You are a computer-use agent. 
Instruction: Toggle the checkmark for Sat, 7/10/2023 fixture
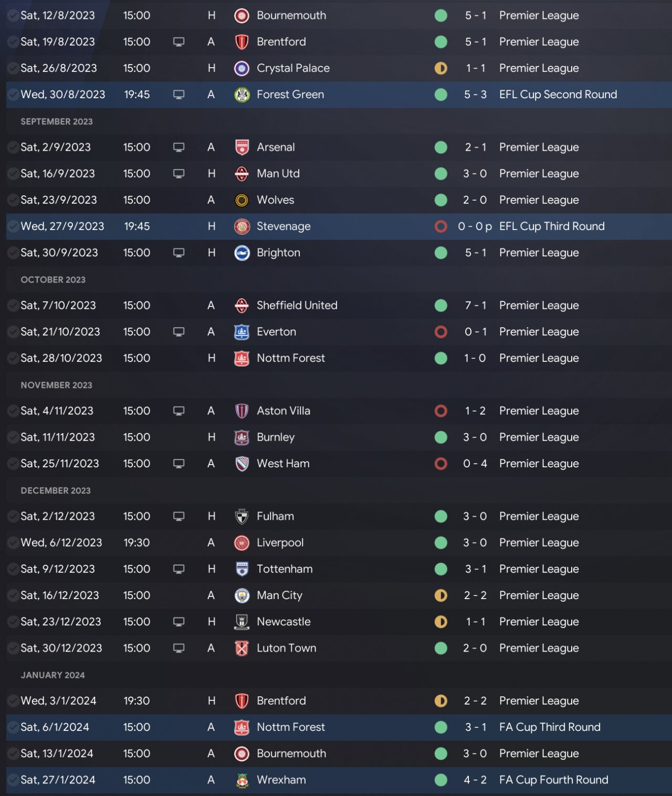point(13,306)
